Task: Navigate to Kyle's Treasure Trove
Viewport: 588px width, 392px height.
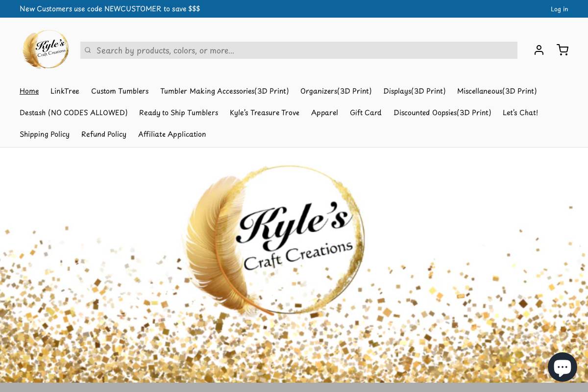Action: tap(265, 113)
